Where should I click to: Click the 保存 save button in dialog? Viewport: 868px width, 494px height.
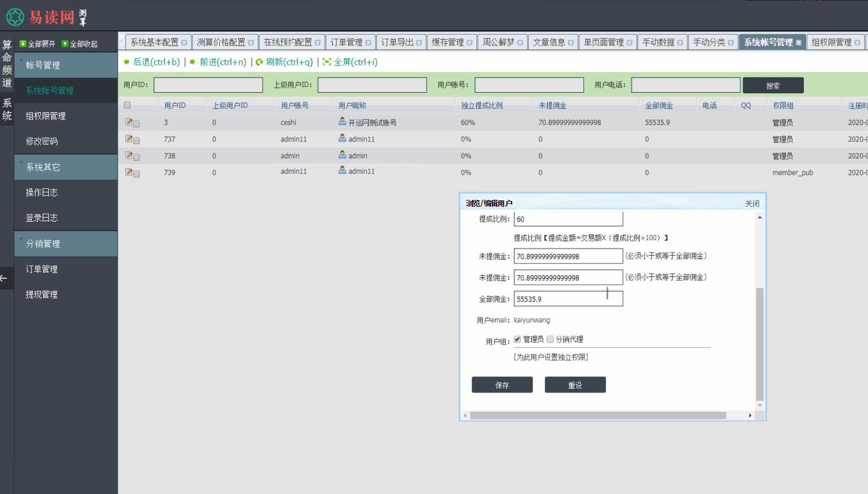pyautogui.click(x=502, y=385)
